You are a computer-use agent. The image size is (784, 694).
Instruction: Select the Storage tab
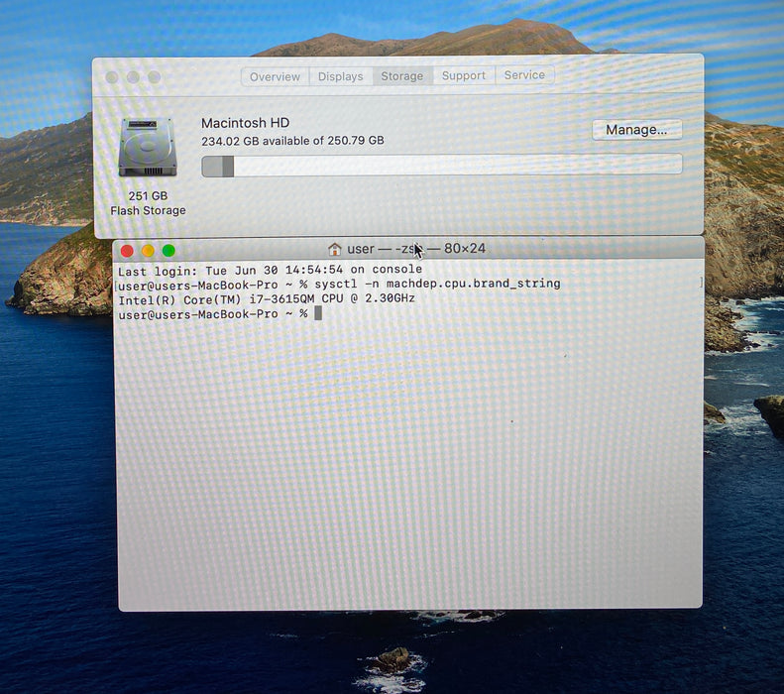(402, 76)
